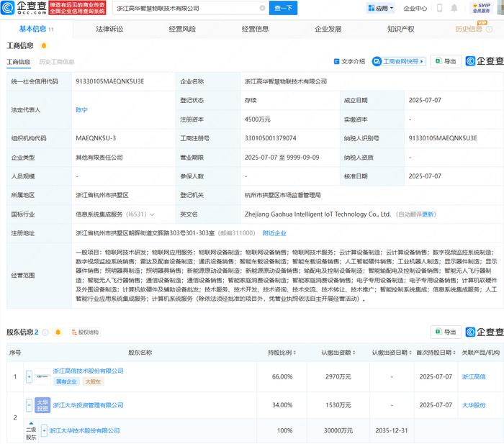The height and width of the screenshot is (444, 504).
Task: Click the 杭州市拱墅区市场监督管理局 registration authority
Action: (x=282, y=195)
